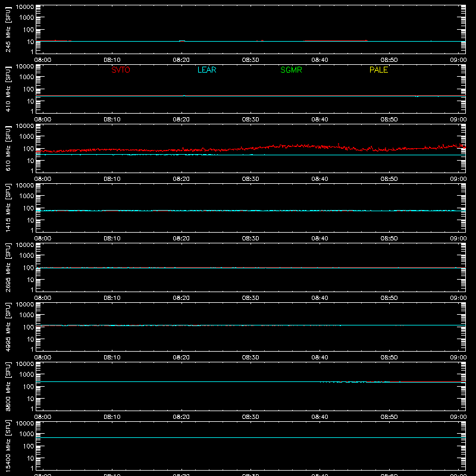Click 08:40 below the 410 MHz plot
The image size is (476, 476).
(320, 120)
